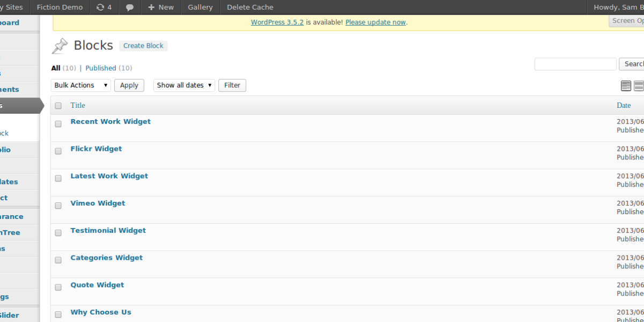Check the Recent Work Widget row checkbox

pos(58,124)
